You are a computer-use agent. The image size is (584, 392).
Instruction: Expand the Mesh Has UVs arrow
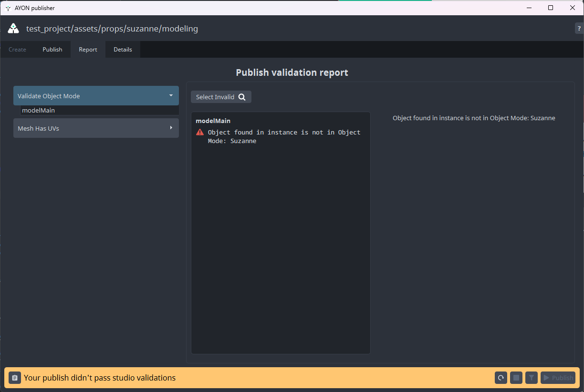pos(171,128)
